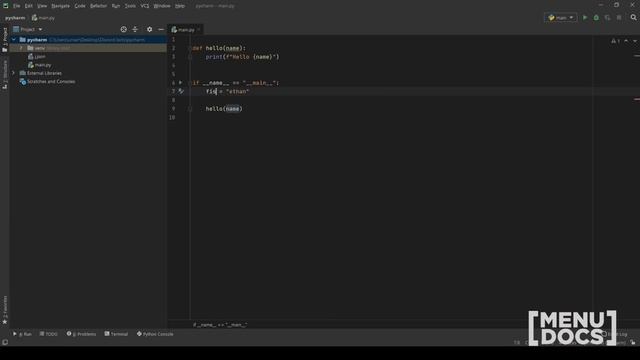Hide the Project tool window
Viewport: 640px width, 360px height.
pyautogui.click(x=161, y=29)
